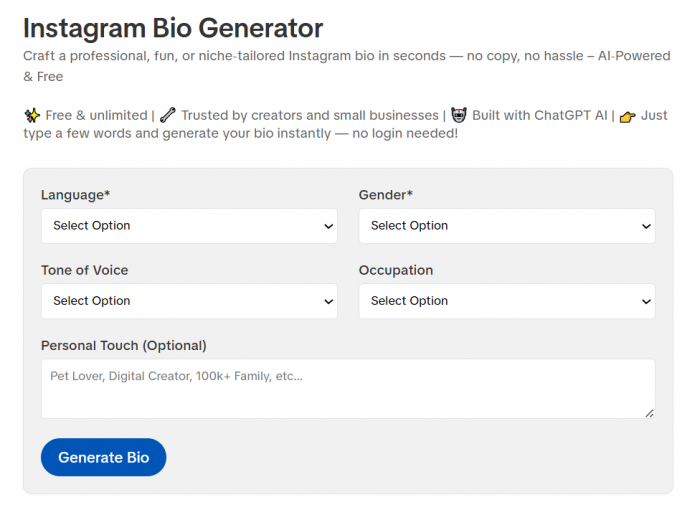Click the Language dropdown chevron arrow

(x=329, y=226)
